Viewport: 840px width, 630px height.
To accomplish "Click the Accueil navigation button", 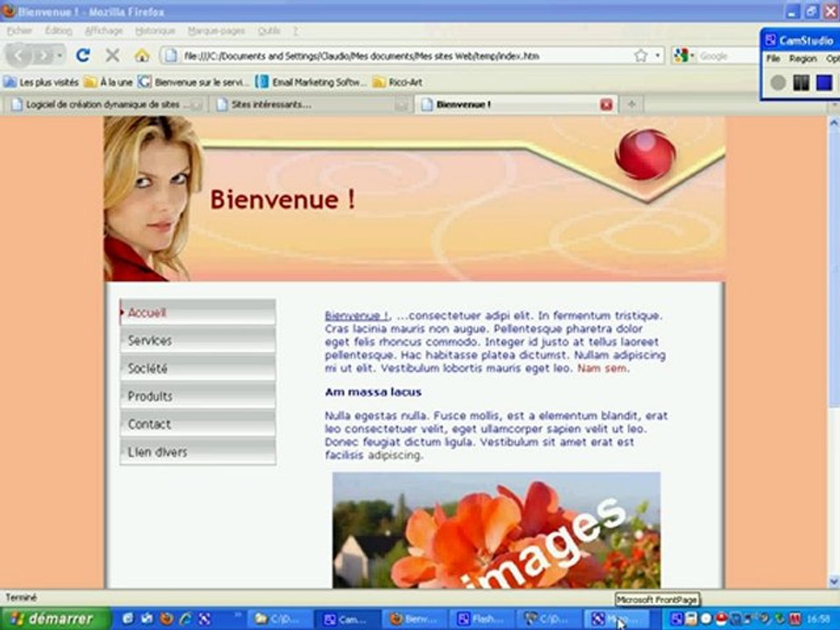I will coord(198,312).
